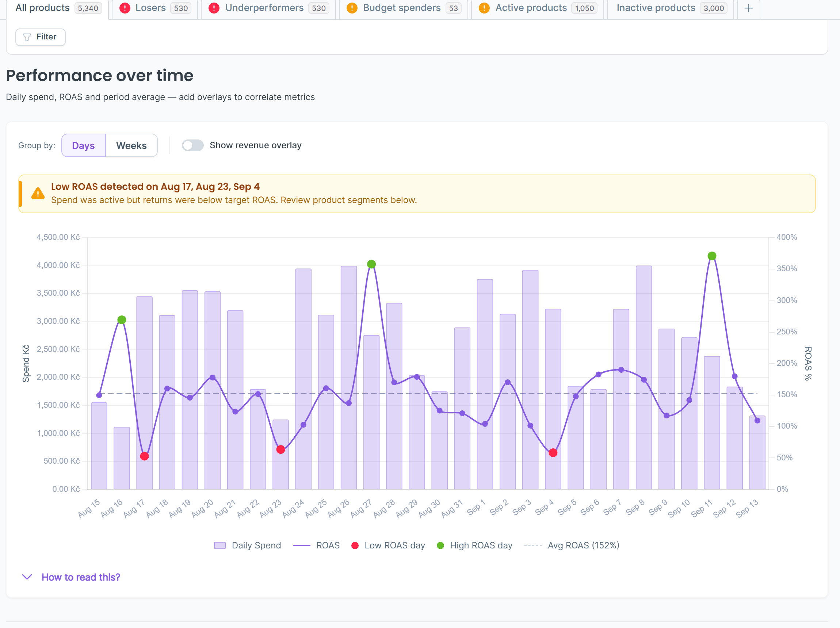Toggle High ROAS day legend item

pyautogui.click(x=474, y=545)
